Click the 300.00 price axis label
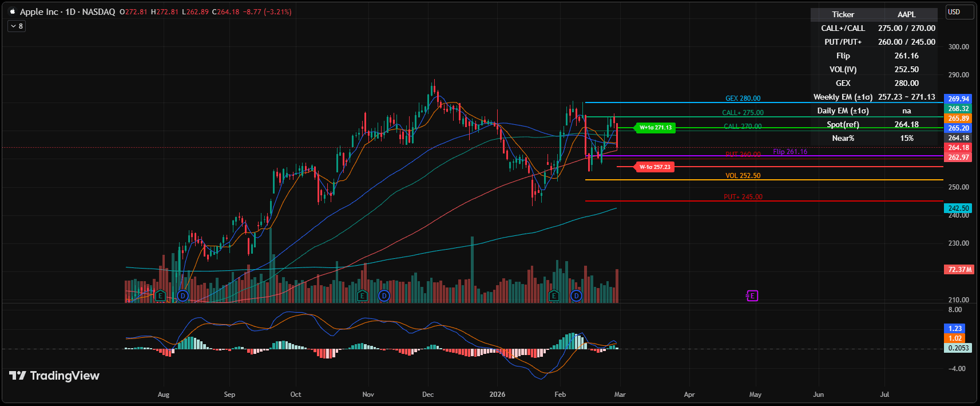 click(958, 47)
